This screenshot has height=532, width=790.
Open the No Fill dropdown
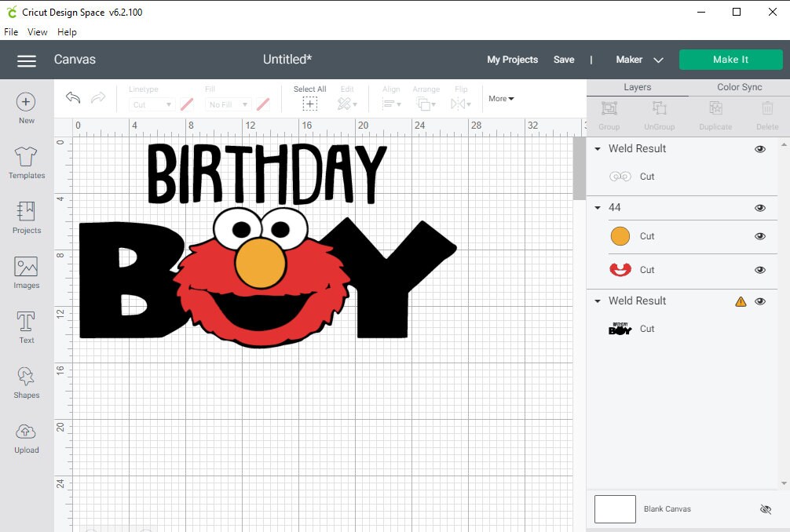tap(229, 104)
